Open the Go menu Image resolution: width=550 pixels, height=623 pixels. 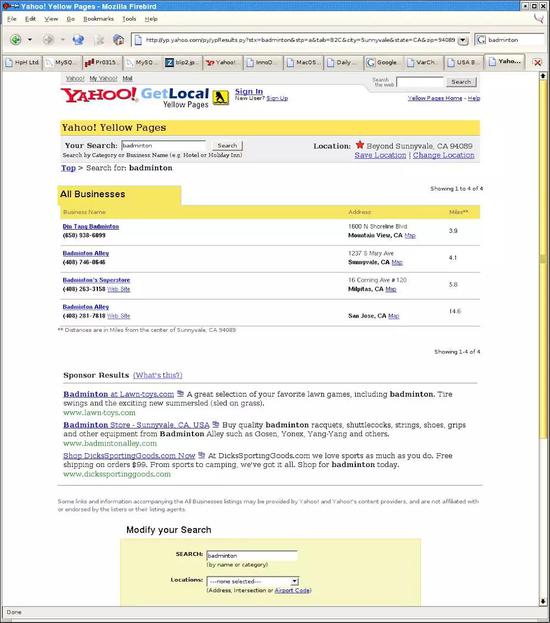[71, 19]
